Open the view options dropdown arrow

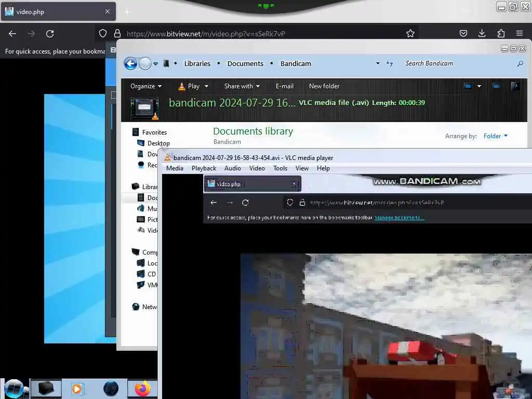point(479,86)
